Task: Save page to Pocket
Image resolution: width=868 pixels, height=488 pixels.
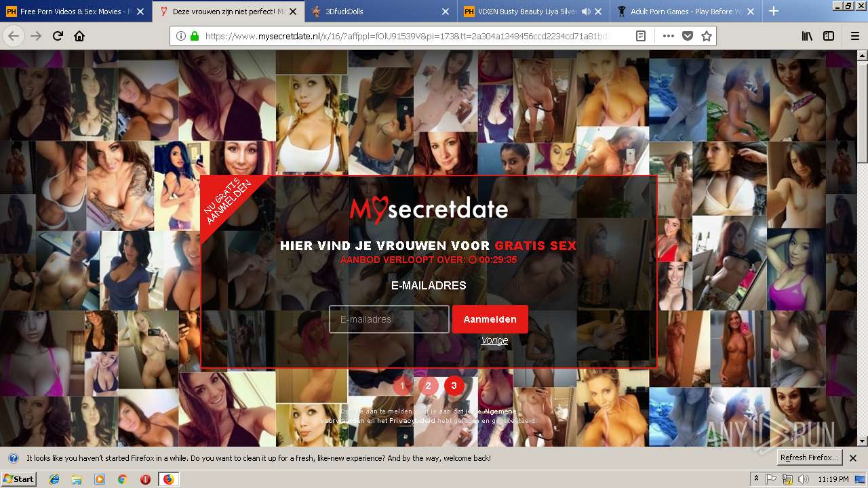Action: click(687, 36)
